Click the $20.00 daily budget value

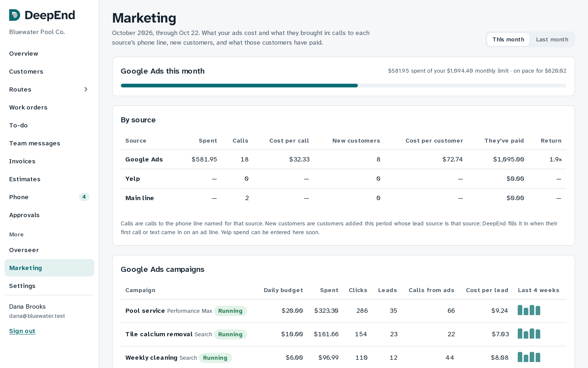tap(292, 311)
